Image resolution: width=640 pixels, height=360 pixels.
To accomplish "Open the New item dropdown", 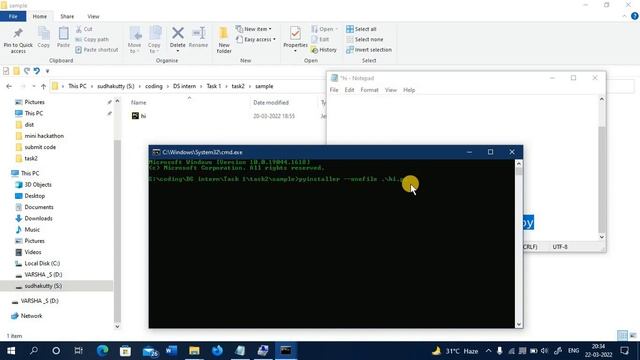I will (254, 29).
